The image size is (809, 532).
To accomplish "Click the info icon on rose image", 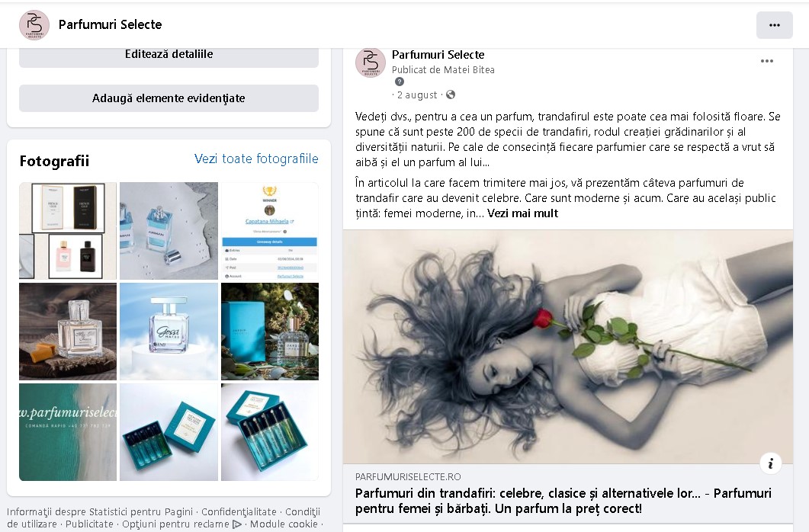I will click(x=770, y=463).
